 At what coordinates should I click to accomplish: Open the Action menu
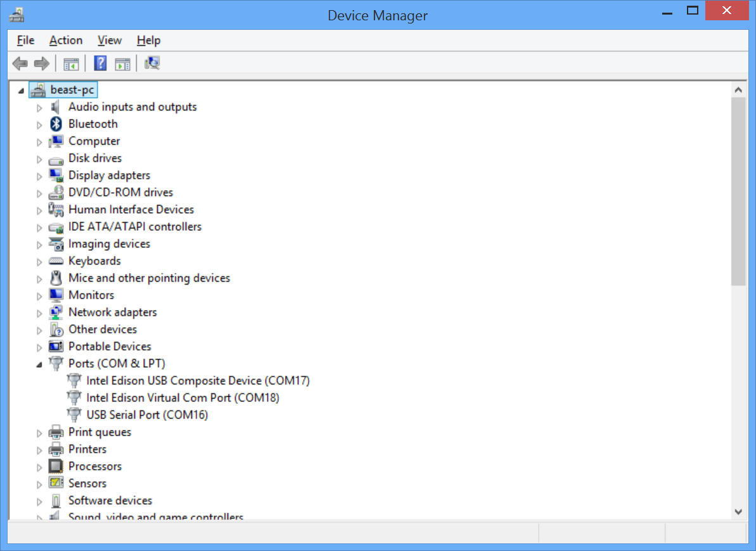pos(66,41)
